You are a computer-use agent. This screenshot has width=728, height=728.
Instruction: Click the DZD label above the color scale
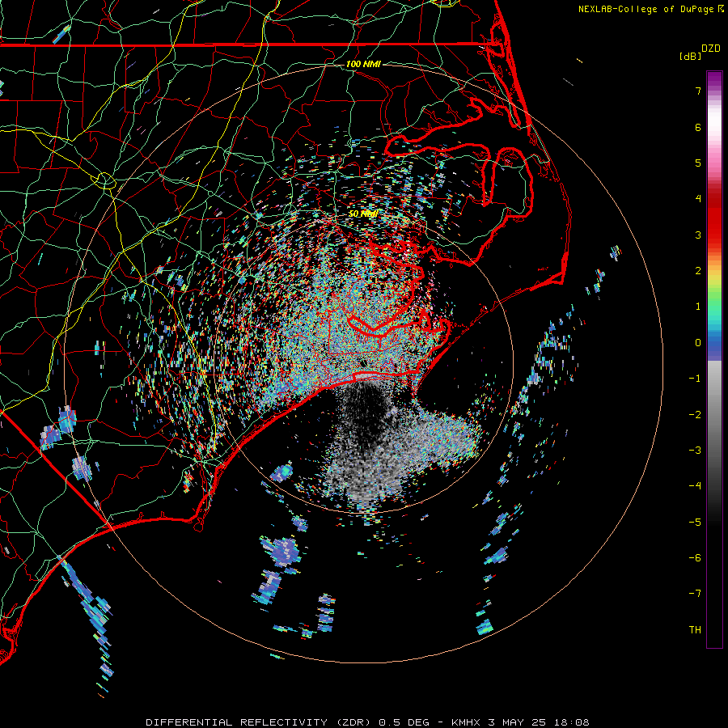[711, 49]
